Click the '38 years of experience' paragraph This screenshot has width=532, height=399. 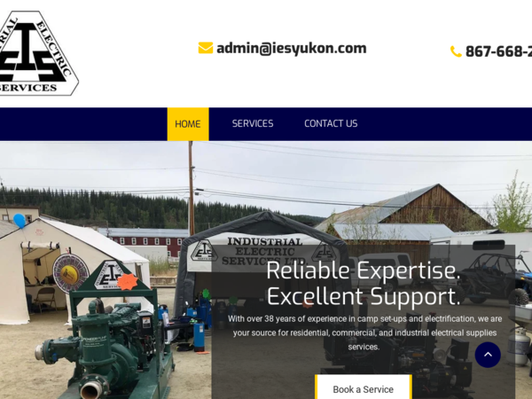[x=364, y=332]
